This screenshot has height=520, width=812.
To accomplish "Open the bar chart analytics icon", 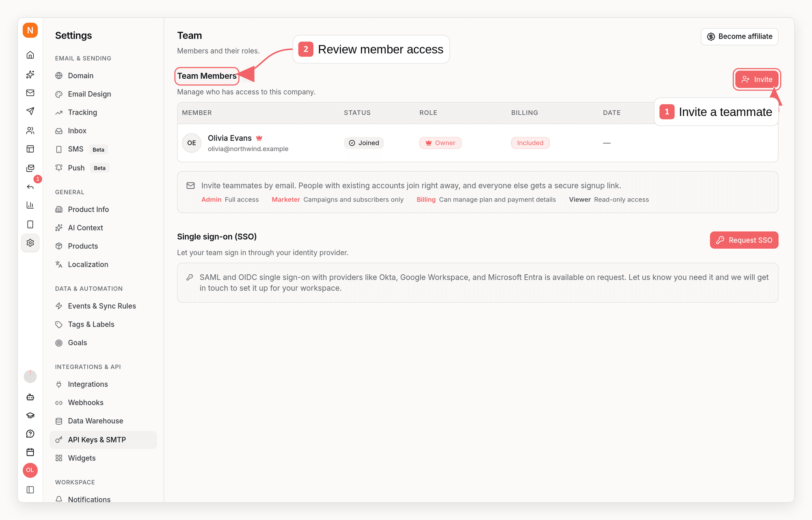I will point(30,205).
